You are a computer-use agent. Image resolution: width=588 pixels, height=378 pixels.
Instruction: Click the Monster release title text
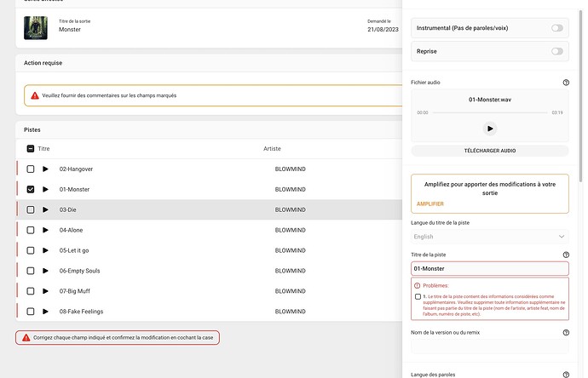click(70, 29)
